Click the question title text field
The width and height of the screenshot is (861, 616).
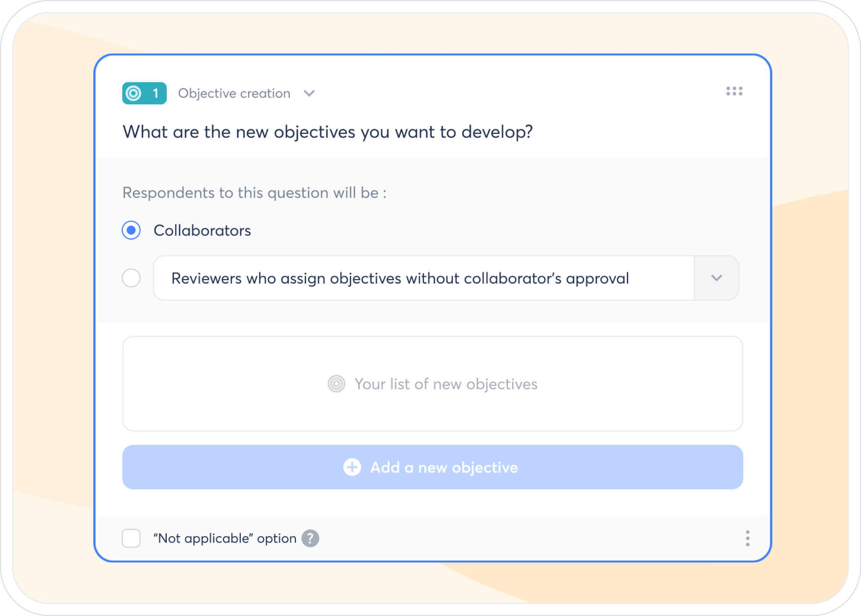[x=327, y=132]
